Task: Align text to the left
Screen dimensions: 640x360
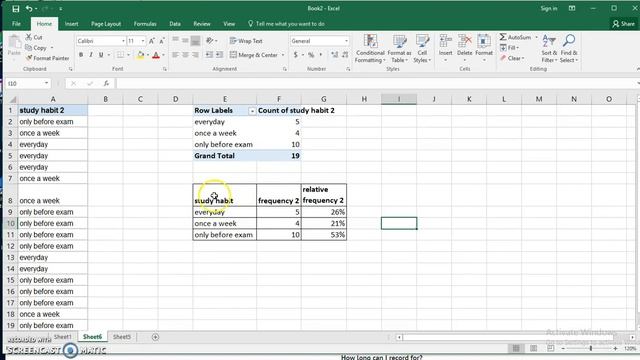Action: tap(176, 55)
